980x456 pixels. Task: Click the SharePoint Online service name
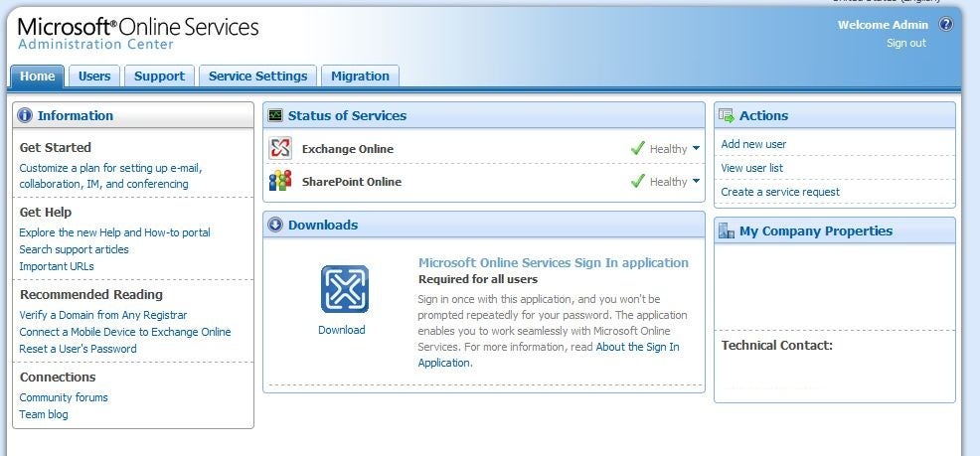[351, 182]
